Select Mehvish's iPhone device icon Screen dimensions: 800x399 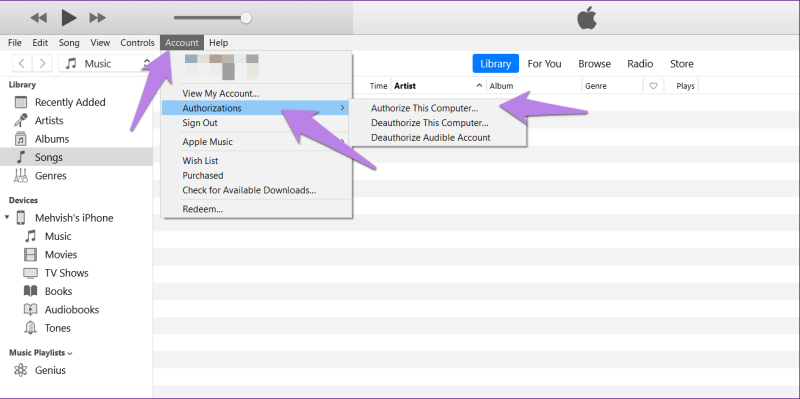click(x=21, y=218)
